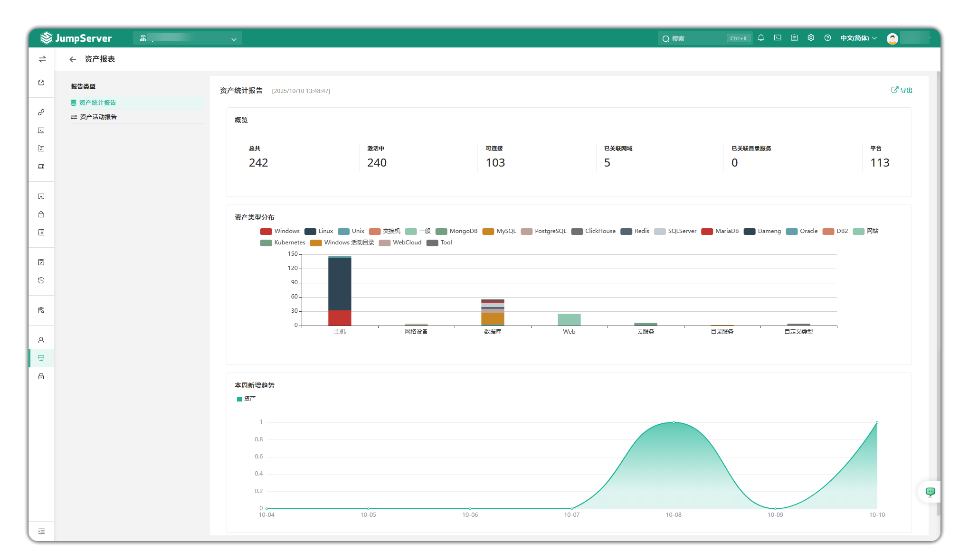Toggle the 资产 legend in weekly trend chart
This screenshot has height=560, width=969.
246,399
